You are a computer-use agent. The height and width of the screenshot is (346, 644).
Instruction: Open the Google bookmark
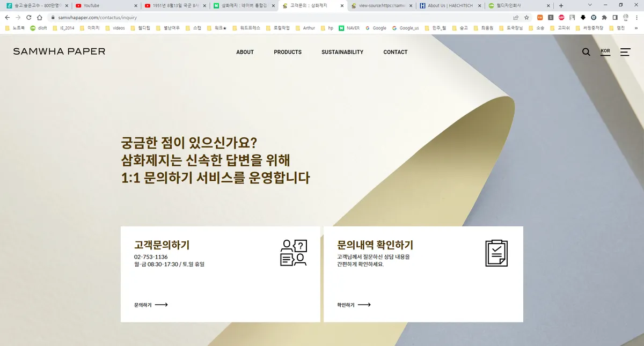(376, 28)
